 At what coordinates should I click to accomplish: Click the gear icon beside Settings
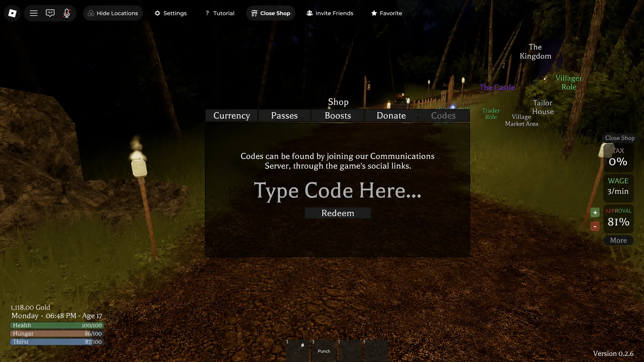[x=157, y=13]
